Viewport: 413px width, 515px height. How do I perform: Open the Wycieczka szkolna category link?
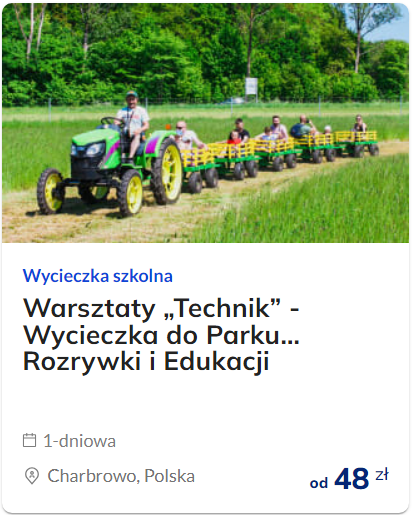coord(98,276)
